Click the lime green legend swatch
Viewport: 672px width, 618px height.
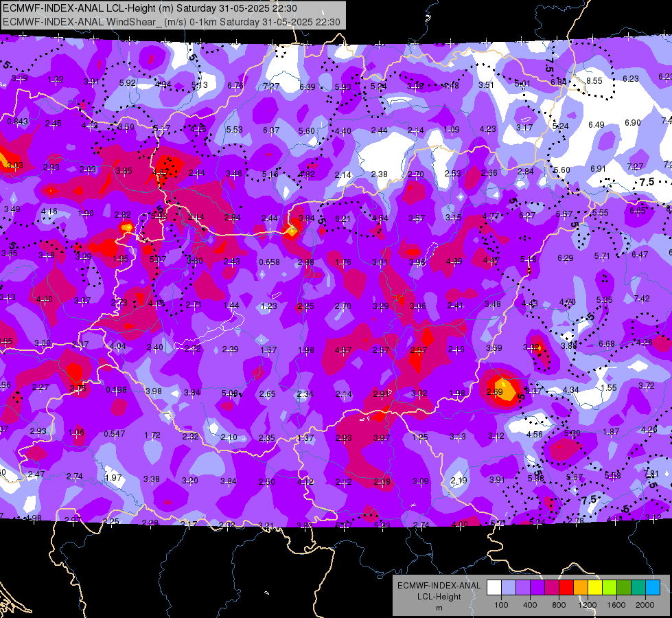tap(610, 588)
